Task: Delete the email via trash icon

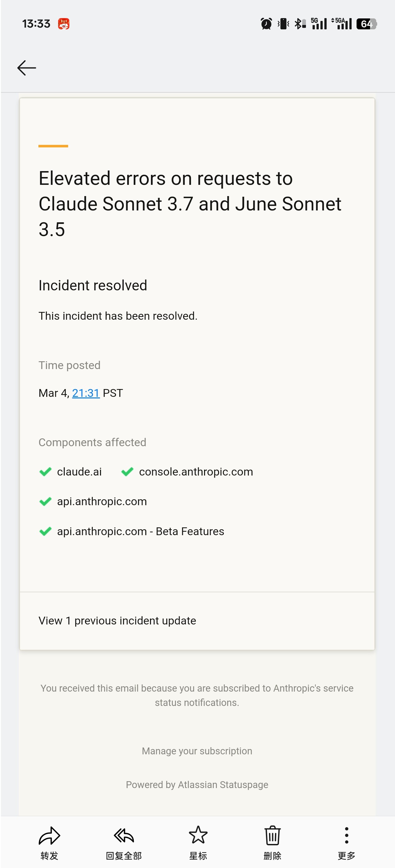Action: click(x=272, y=836)
